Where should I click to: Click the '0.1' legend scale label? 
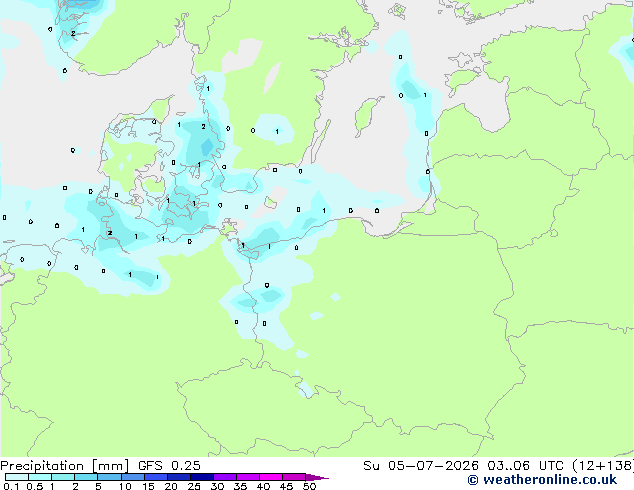pos(11,486)
